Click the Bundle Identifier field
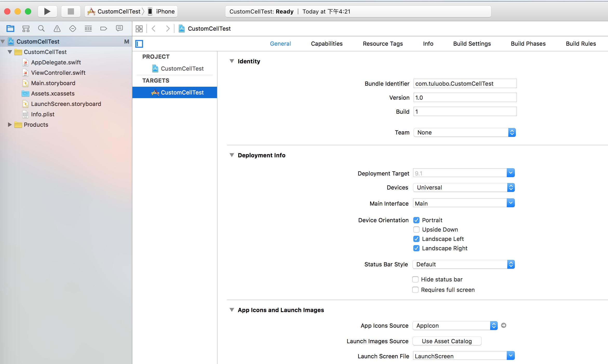Viewport: 608px width, 364px height. 465,84
